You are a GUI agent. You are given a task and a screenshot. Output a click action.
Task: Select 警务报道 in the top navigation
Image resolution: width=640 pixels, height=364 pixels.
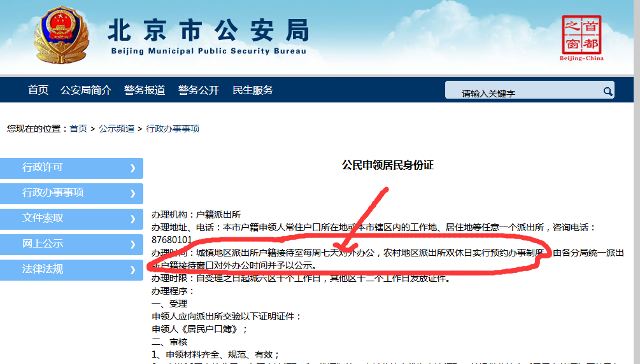145,90
